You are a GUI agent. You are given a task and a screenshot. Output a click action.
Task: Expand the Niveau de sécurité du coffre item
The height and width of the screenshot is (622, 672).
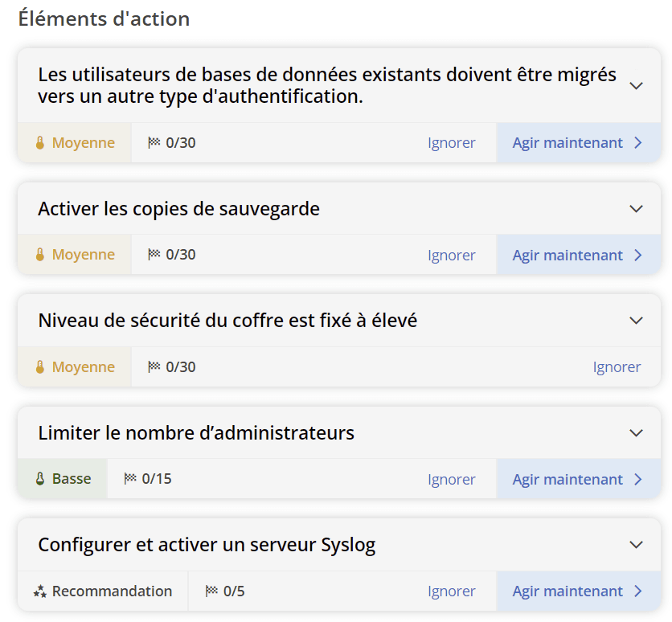click(637, 319)
